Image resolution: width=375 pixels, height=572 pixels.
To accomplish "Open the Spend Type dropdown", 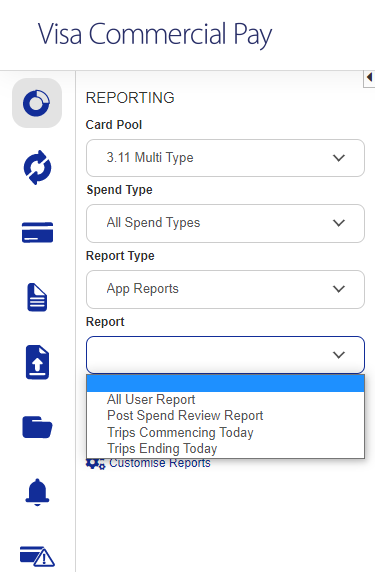I will 225,223.
